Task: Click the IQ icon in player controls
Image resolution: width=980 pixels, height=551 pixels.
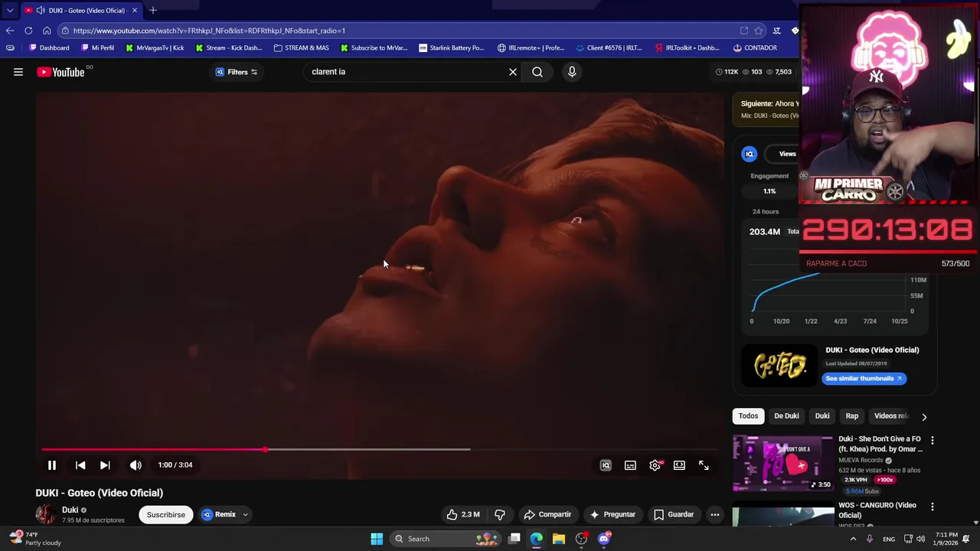Action: [606, 465]
